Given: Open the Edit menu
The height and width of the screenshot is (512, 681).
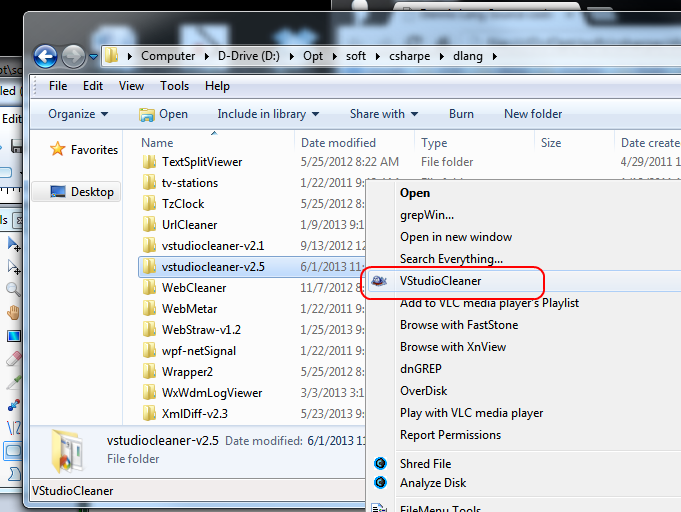Looking at the screenshot, I should (x=93, y=86).
